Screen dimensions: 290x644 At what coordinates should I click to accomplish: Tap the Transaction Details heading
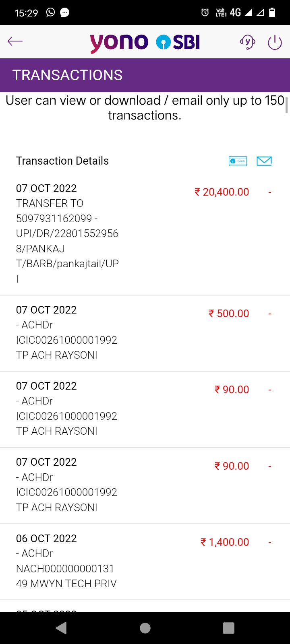62,161
